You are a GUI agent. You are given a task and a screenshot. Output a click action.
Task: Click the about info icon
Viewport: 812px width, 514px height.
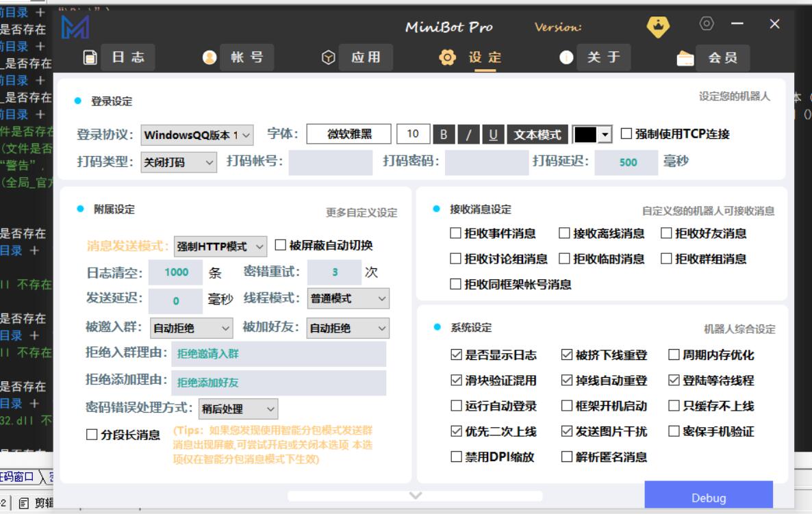(x=566, y=57)
